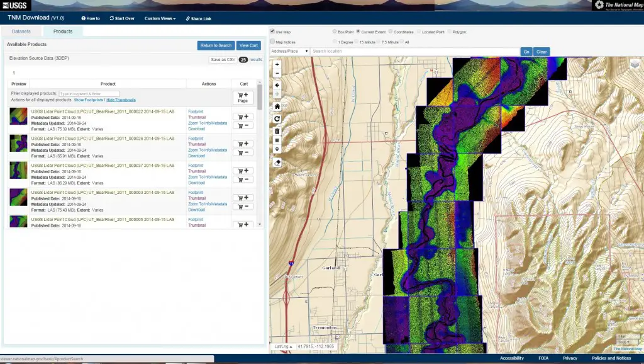Select the Current Extent radio option
644x364 pixels.
click(358, 31)
